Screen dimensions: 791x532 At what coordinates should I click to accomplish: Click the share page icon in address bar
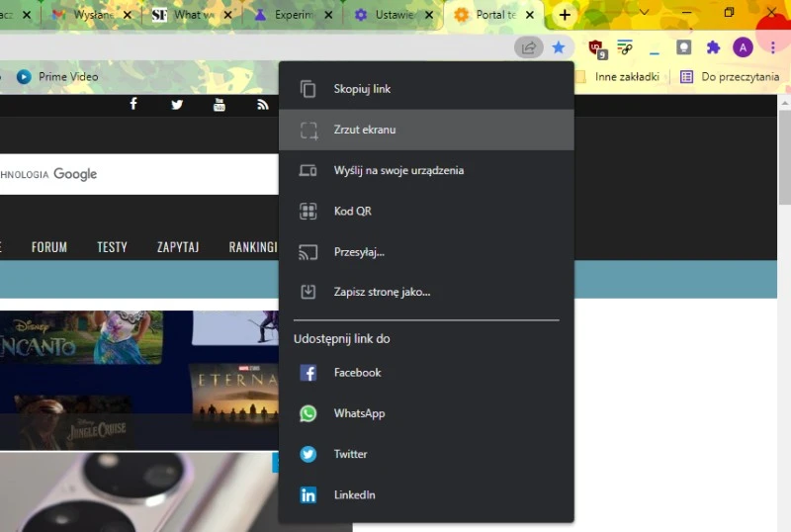[528, 47]
